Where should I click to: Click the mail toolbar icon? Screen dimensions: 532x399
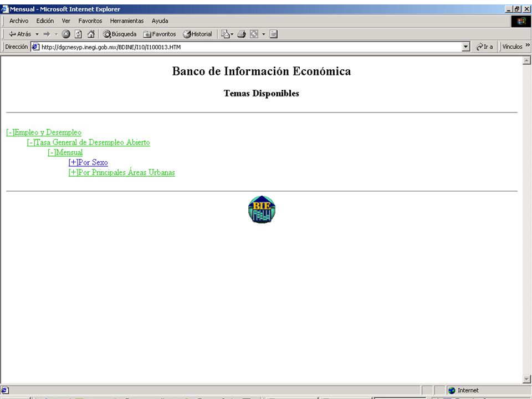coord(225,34)
